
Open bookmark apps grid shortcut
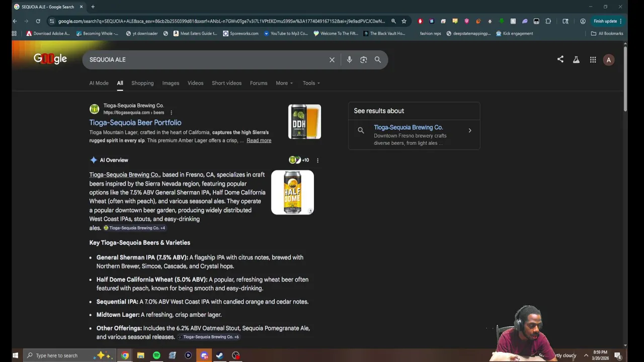14,34
